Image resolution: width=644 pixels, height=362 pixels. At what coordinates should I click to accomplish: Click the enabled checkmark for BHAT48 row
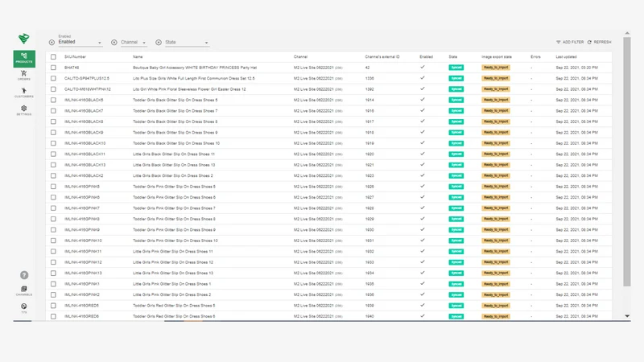[x=423, y=67]
